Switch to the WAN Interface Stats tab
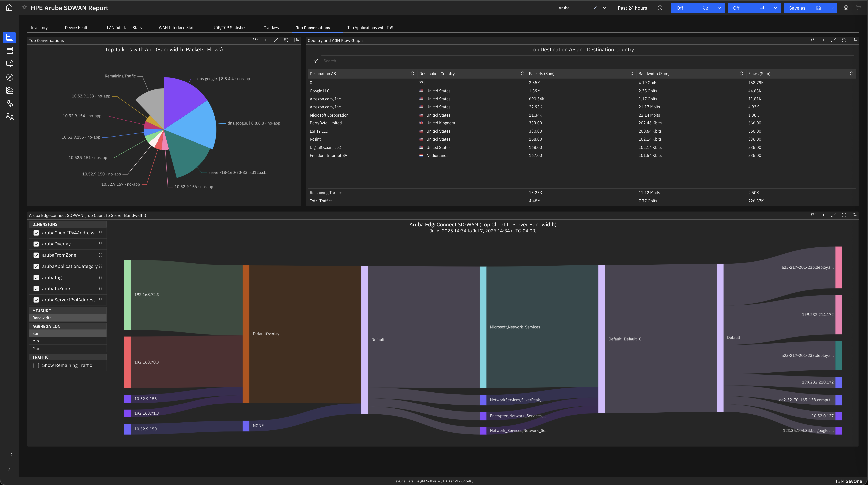Viewport: 868px width, 485px height. tap(177, 28)
